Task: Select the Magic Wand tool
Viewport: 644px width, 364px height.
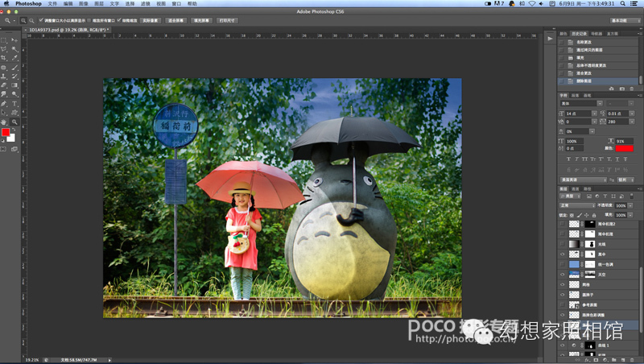Action: point(14,49)
